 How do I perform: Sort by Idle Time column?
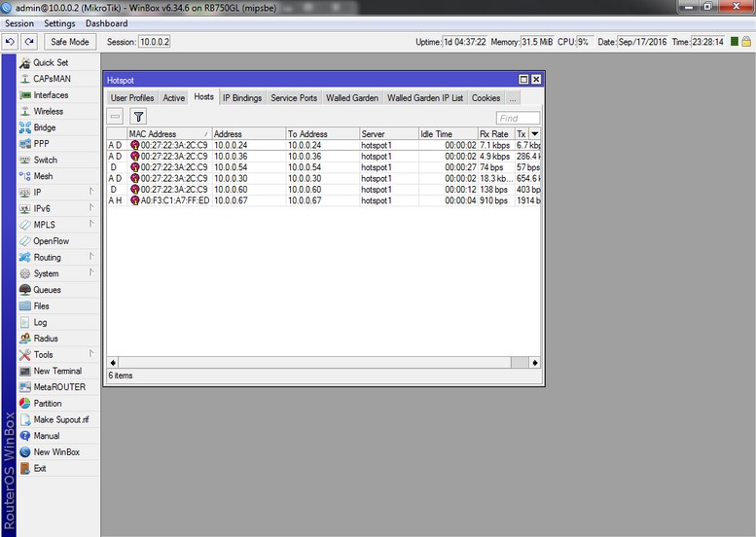448,134
